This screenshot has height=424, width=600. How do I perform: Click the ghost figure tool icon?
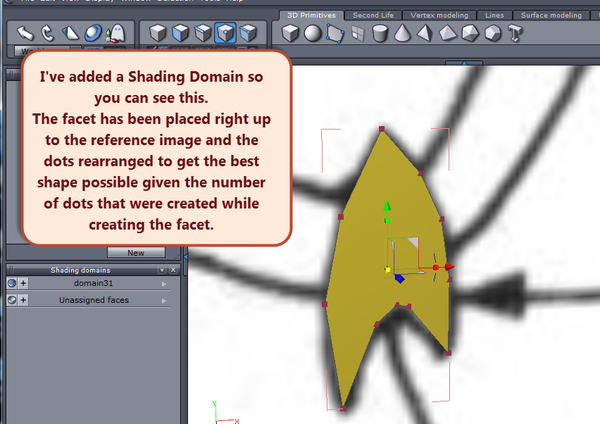click(116, 33)
